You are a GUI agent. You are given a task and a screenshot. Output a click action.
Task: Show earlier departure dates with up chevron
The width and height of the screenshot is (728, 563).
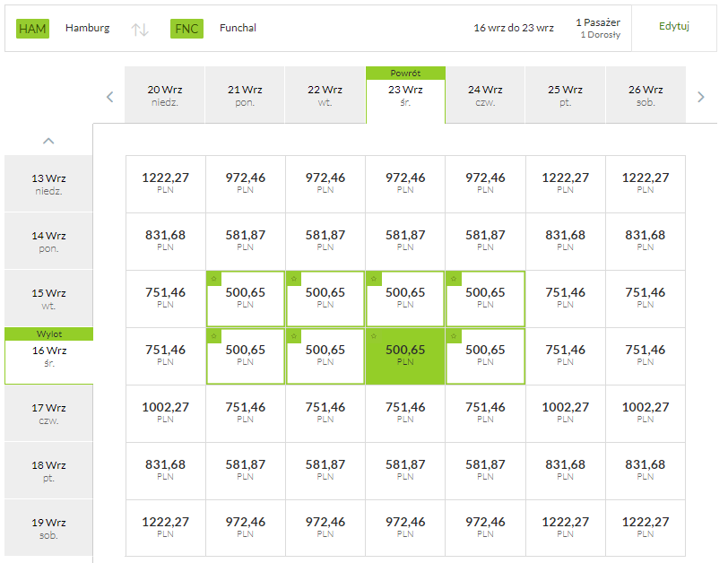[48, 141]
